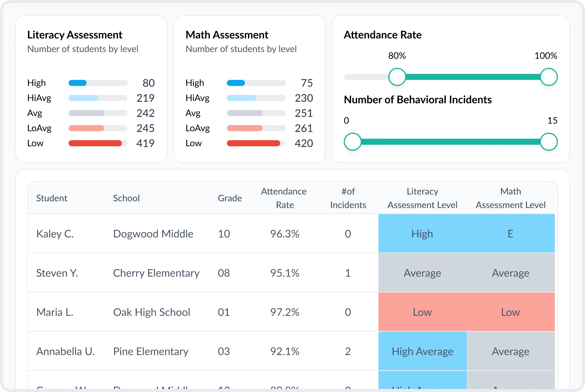Click grade 08 in Steven Y.'s row

(x=224, y=273)
